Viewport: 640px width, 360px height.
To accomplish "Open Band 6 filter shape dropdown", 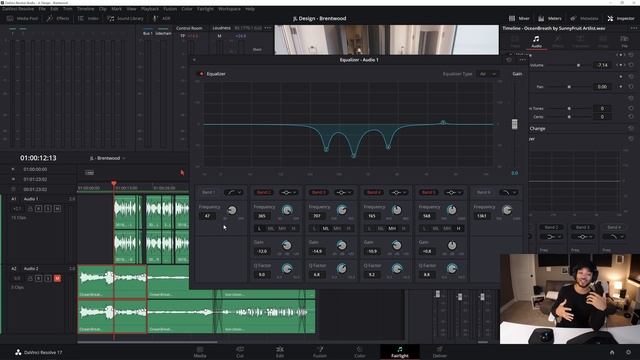I will (x=509, y=192).
